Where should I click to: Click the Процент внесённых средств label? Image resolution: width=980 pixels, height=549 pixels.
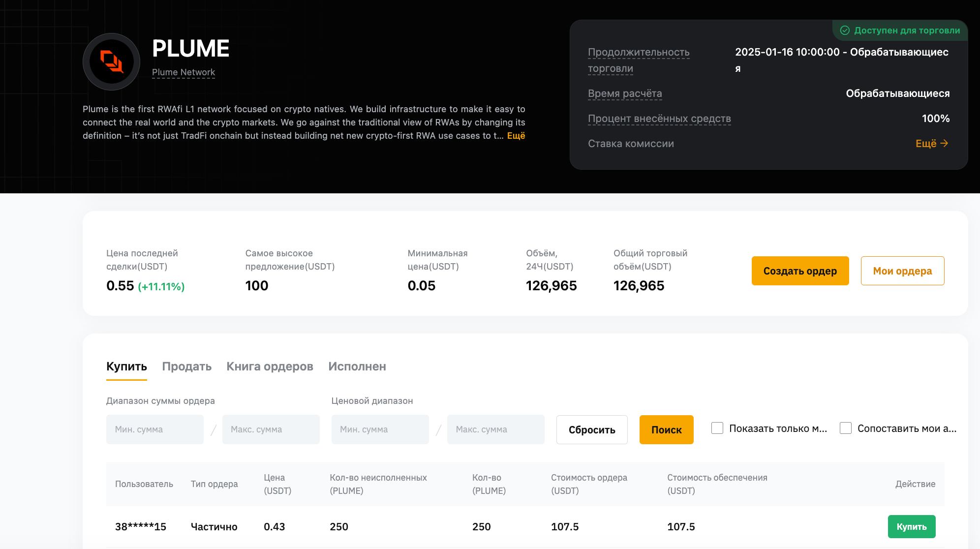pos(659,119)
